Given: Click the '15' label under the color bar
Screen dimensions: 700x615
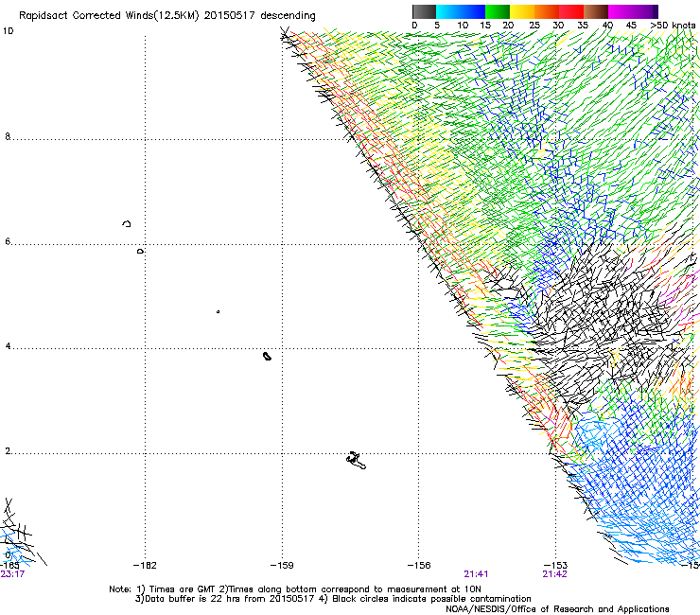Looking at the screenshot, I should 485,26.
